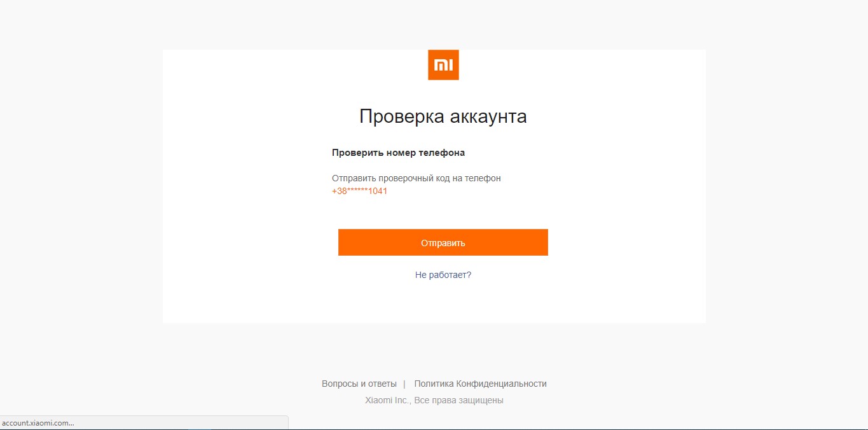Click the orange Mi logo
868x430 pixels.
(x=443, y=65)
